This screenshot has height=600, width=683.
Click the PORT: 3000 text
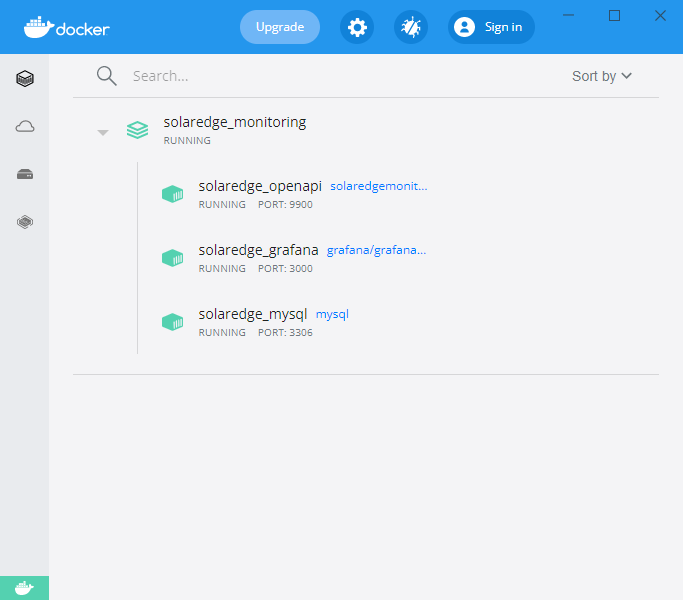[285, 269]
